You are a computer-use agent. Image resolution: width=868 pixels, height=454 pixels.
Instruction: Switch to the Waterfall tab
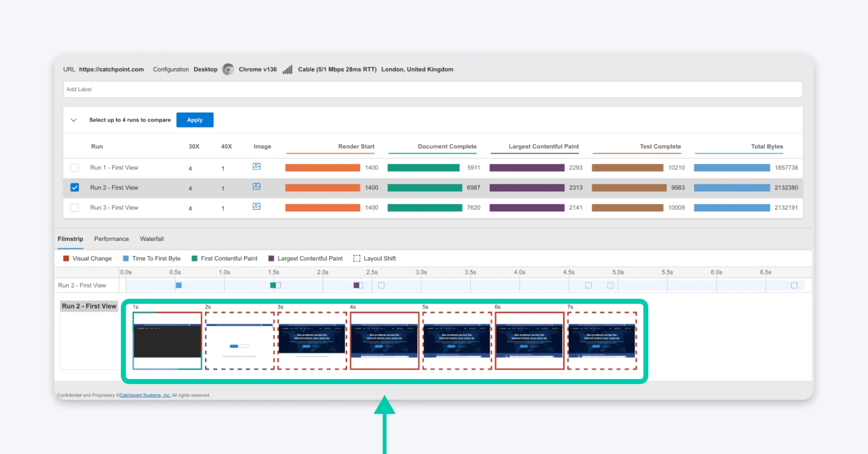152,239
